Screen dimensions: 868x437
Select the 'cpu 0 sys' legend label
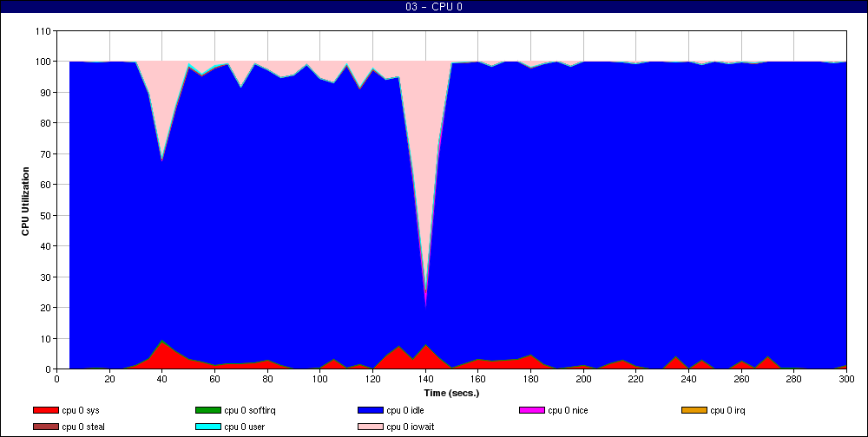(81, 410)
